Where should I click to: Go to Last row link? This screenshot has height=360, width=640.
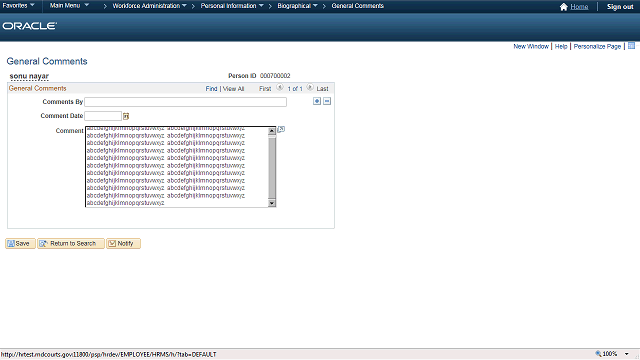pyautogui.click(x=322, y=89)
